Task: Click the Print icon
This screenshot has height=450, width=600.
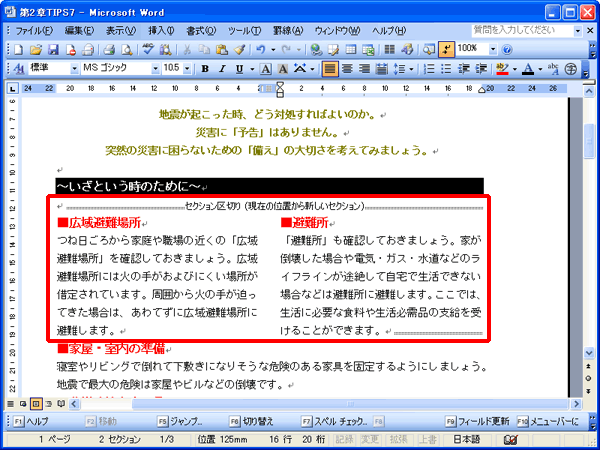Action: (x=109, y=49)
